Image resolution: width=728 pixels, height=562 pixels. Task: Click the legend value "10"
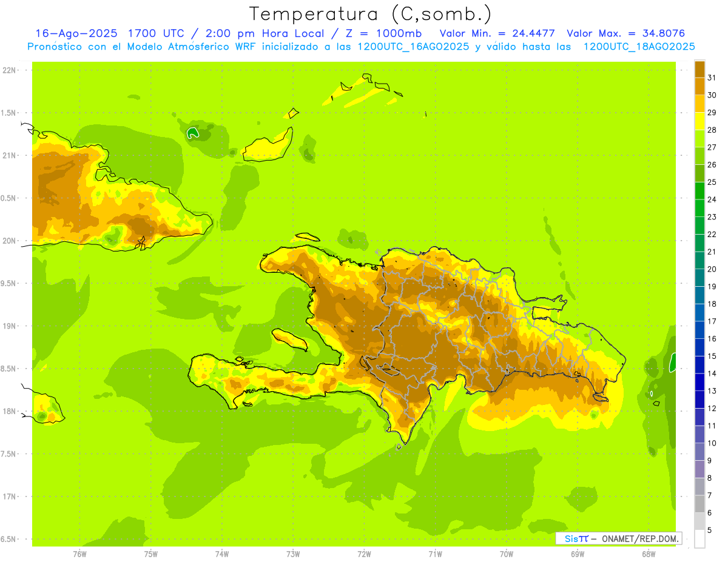712,443
